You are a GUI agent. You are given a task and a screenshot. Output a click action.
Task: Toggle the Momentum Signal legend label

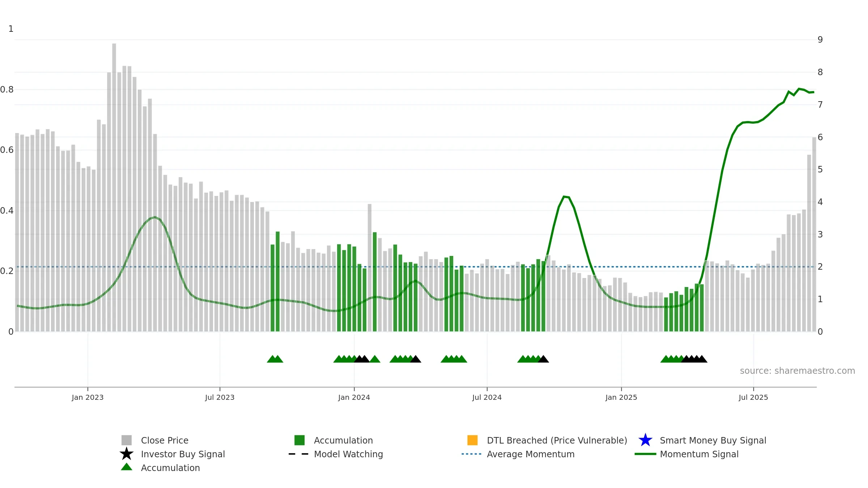[699, 454]
